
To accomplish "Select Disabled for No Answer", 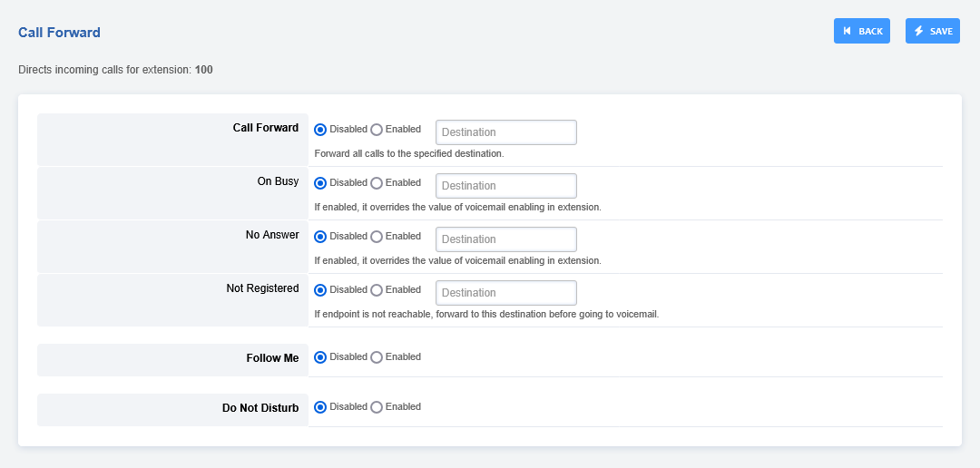I will [320, 237].
